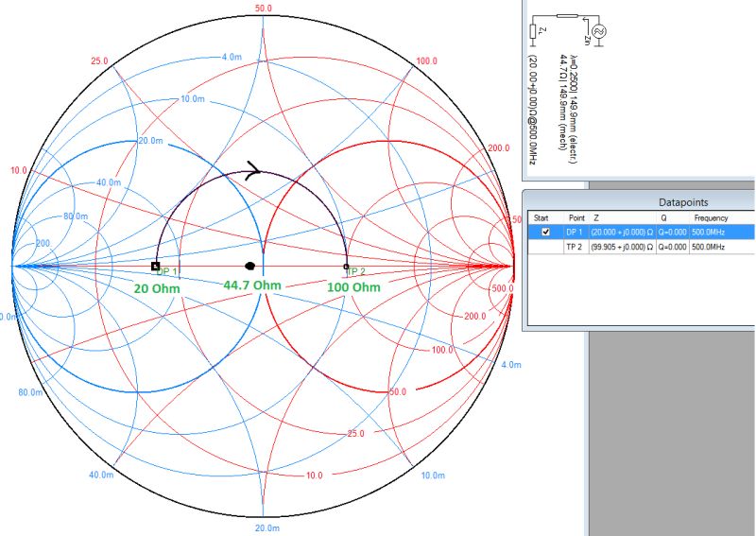The image size is (756, 536).
Task: Click the red 25.0 label in lower chart
Action: pos(356,433)
